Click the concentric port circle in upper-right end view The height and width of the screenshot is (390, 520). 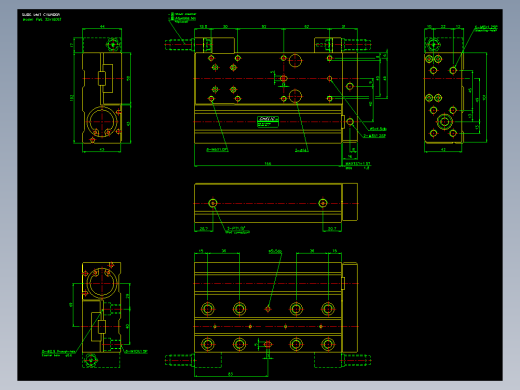coord(444,122)
